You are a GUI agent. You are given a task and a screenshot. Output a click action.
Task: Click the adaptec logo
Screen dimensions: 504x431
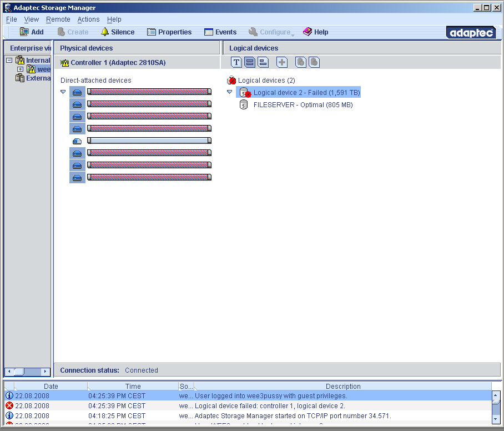pos(471,32)
